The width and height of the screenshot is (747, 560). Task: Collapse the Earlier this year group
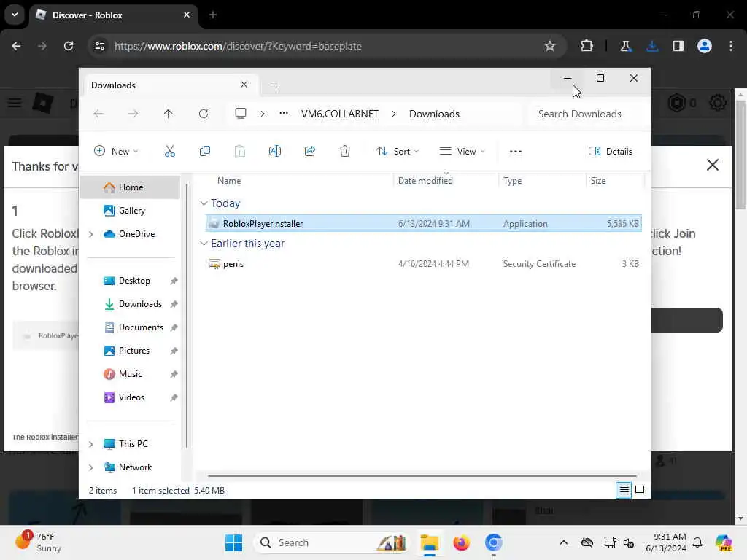[x=204, y=244]
